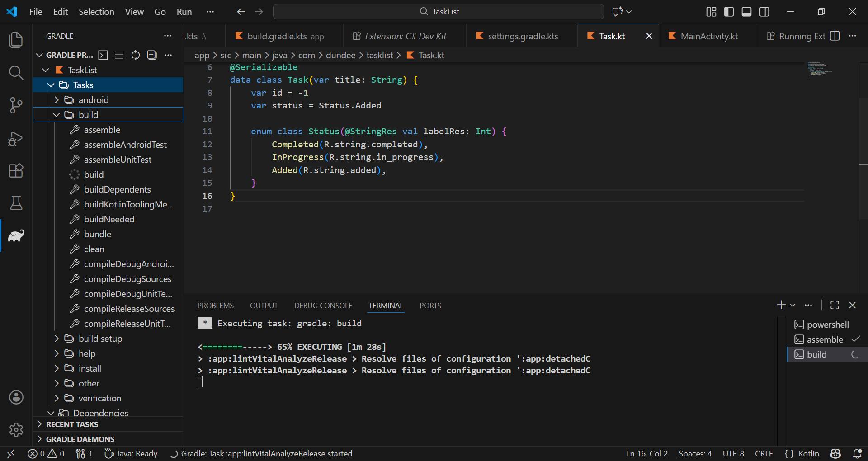Open remote window indicator in status bar

[11, 453]
